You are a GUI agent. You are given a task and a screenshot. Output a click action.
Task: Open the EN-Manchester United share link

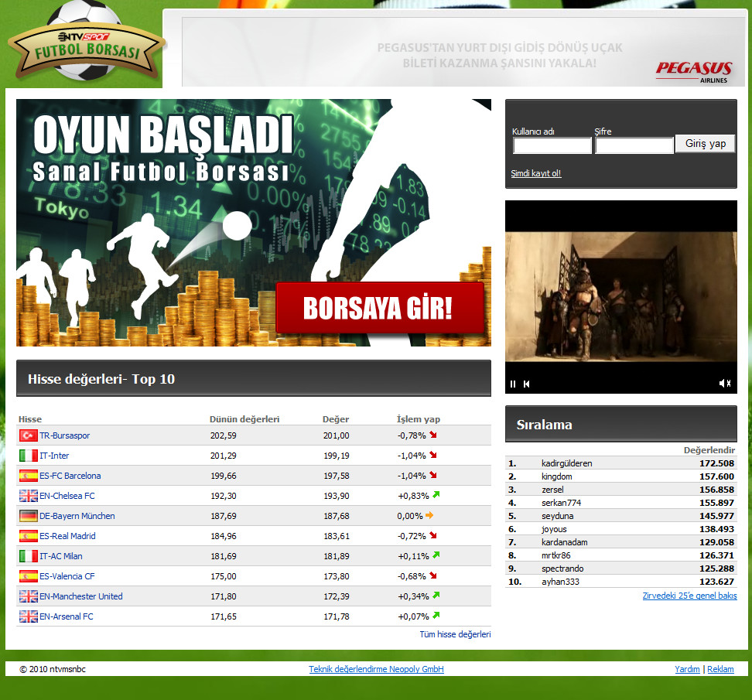80,596
